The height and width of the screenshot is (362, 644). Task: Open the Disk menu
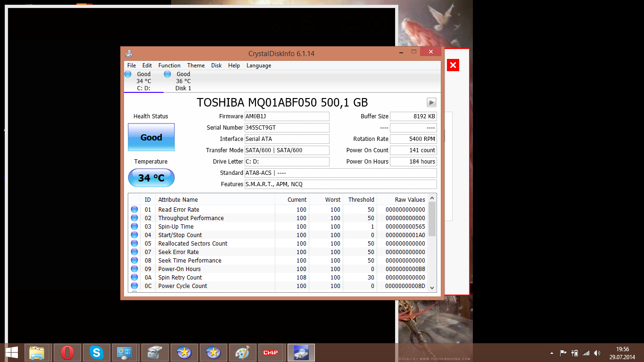[216, 66]
